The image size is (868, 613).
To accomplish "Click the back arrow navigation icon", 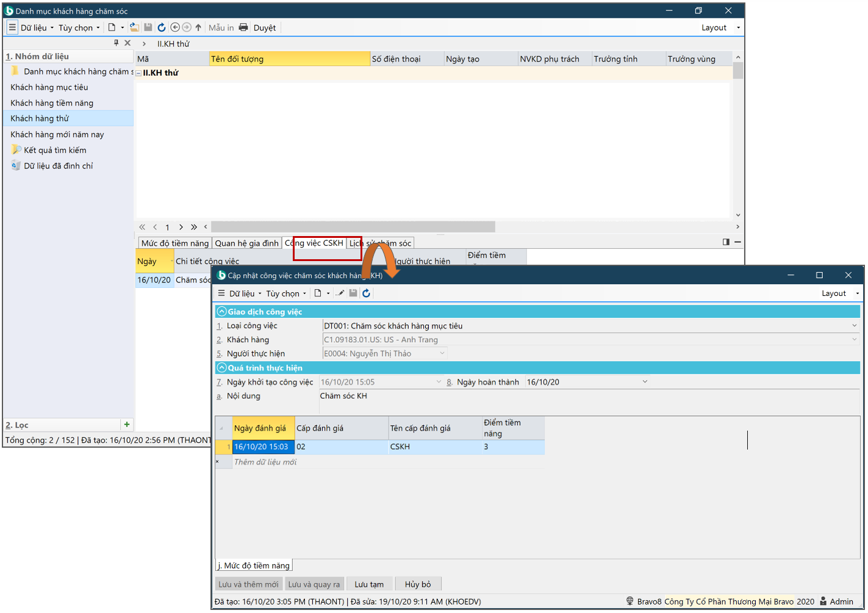I will point(175,27).
